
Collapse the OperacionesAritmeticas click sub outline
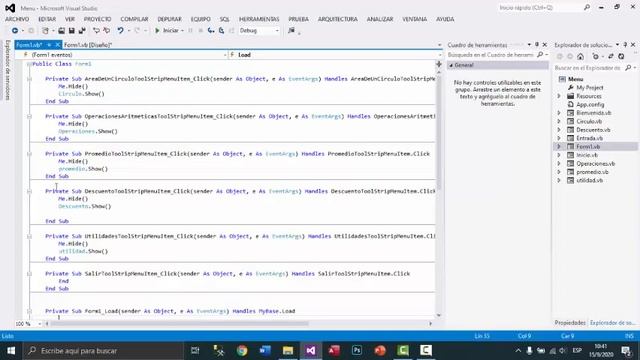click(x=29, y=116)
